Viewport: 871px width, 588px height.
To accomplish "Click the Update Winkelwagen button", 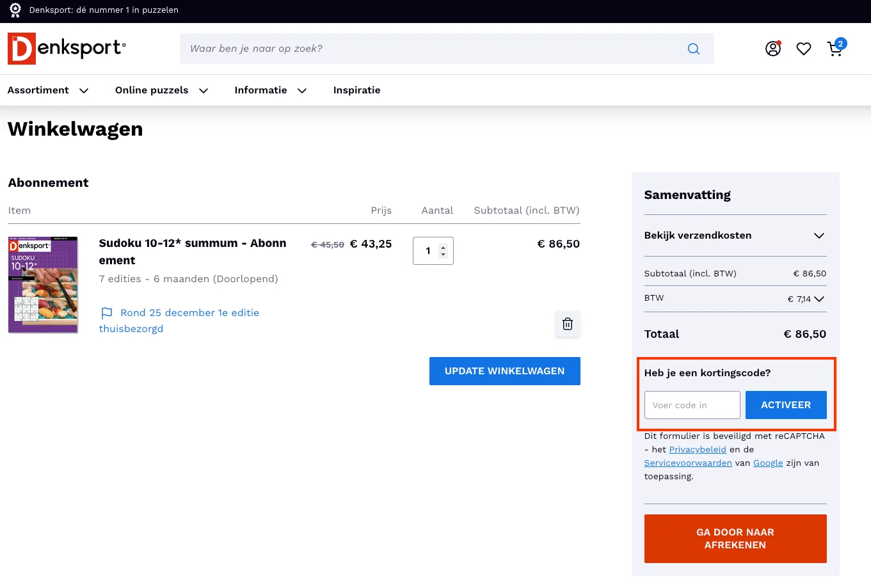I will [504, 371].
